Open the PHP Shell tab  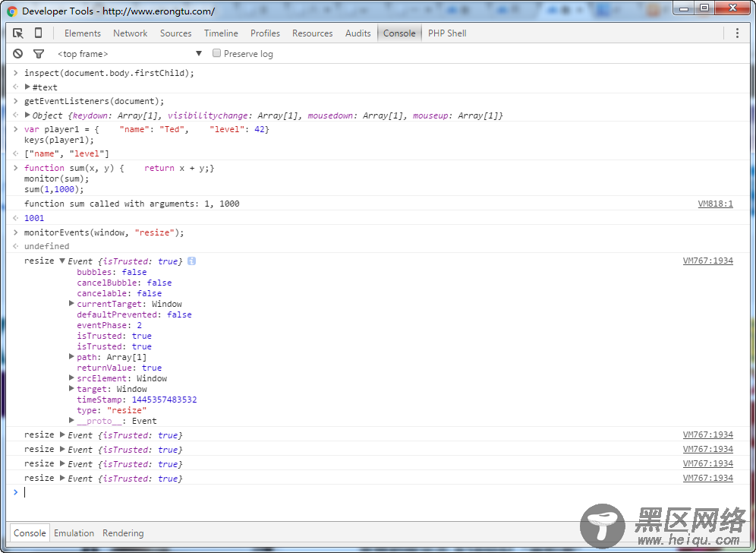tap(447, 33)
